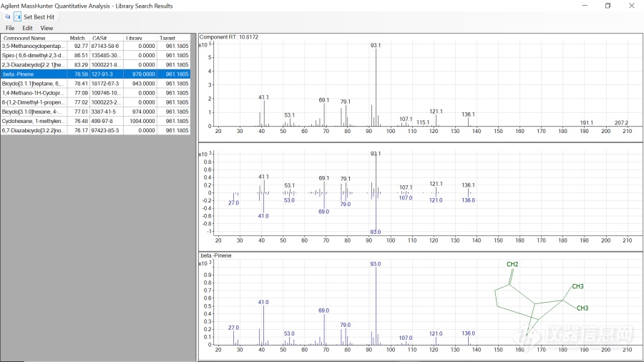644x362 pixels.
Task: Click CAS number 18172-67-3
Action: 107,84
